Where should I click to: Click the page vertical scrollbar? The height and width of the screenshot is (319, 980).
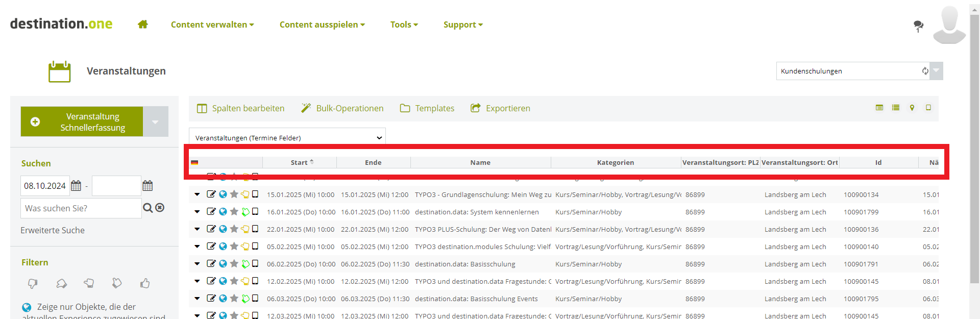[974, 148]
